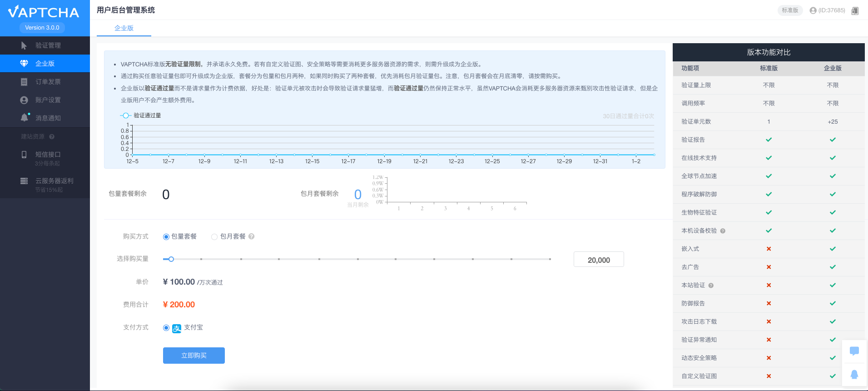
Task: Click the 立即购买 button
Action: [194, 356]
